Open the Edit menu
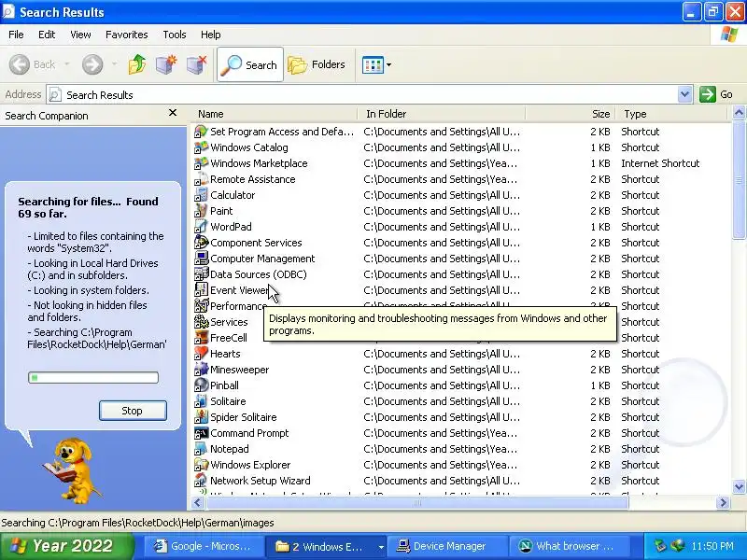 [47, 35]
